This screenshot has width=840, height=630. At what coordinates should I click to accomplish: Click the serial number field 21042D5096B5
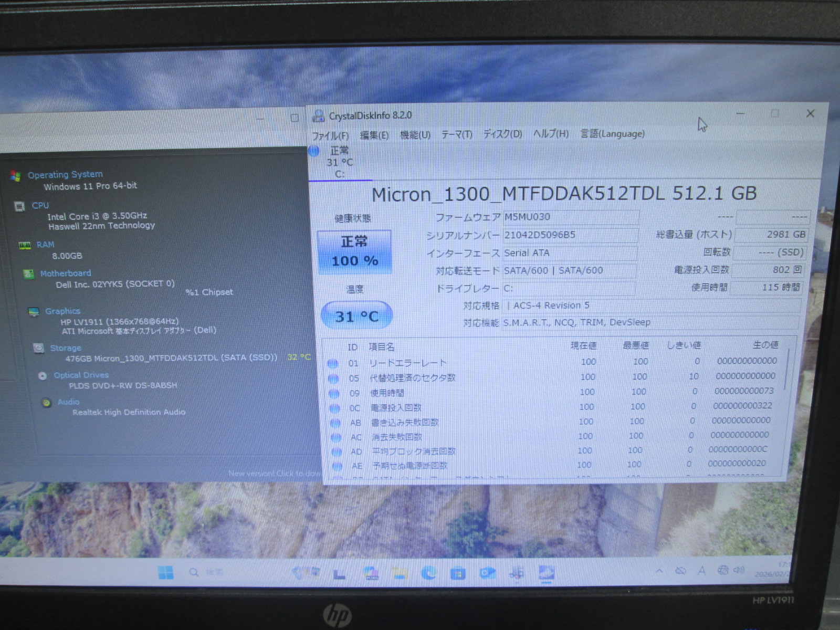(x=570, y=235)
